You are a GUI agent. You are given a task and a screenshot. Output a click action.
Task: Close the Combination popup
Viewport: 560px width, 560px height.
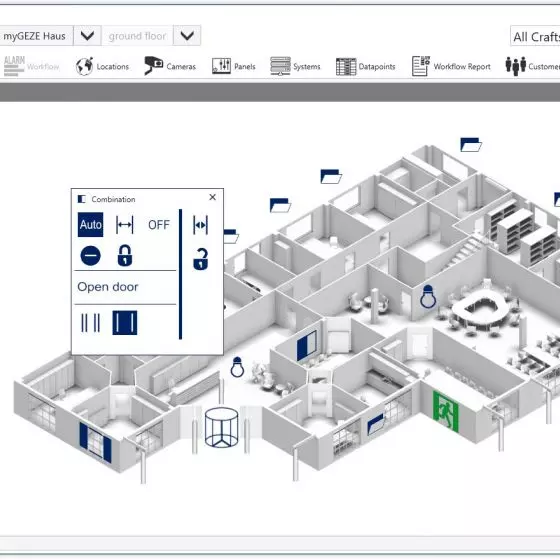point(212,197)
